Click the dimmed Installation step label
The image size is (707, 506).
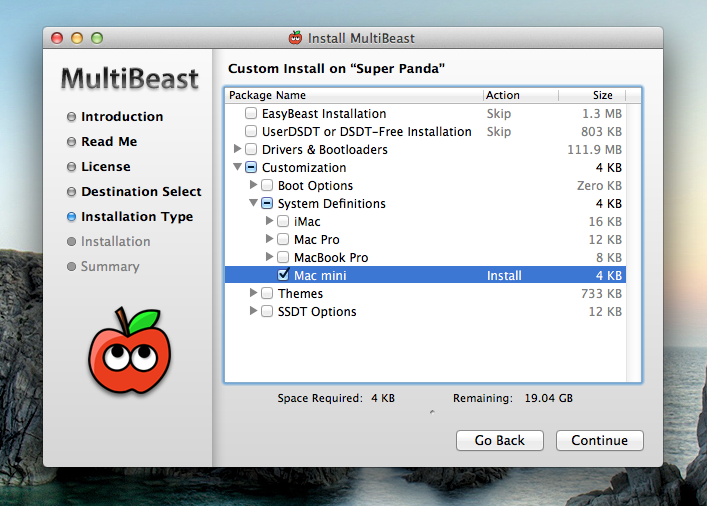(115, 242)
